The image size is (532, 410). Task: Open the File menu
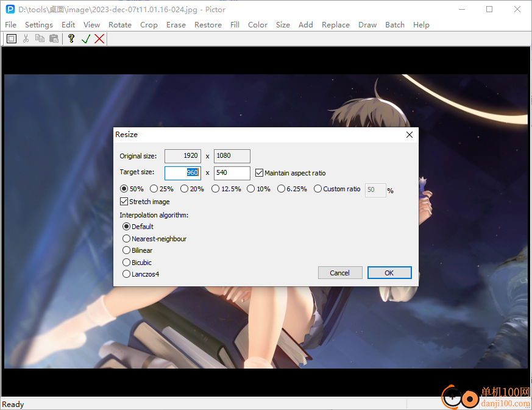pos(10,25)
